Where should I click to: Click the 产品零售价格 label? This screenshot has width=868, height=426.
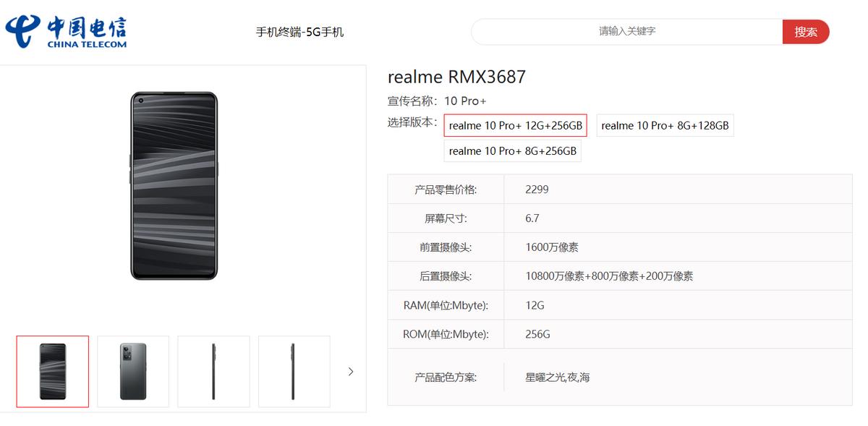click(446, 189)
